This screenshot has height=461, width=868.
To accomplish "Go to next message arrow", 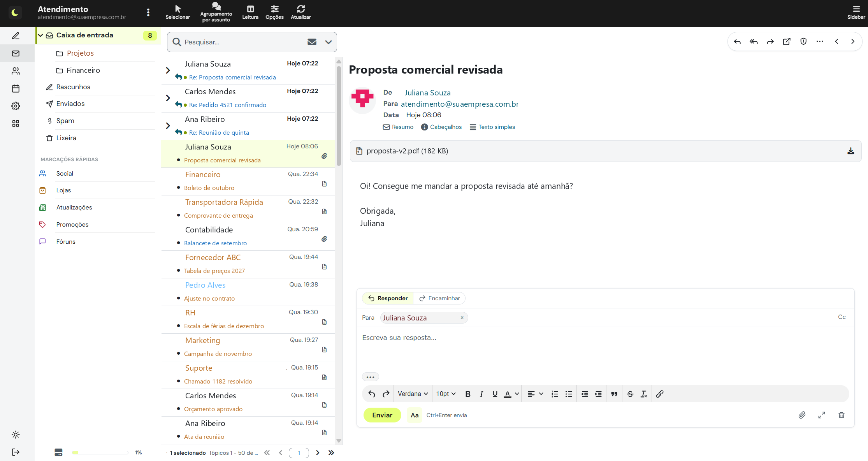I will point(853,42).
